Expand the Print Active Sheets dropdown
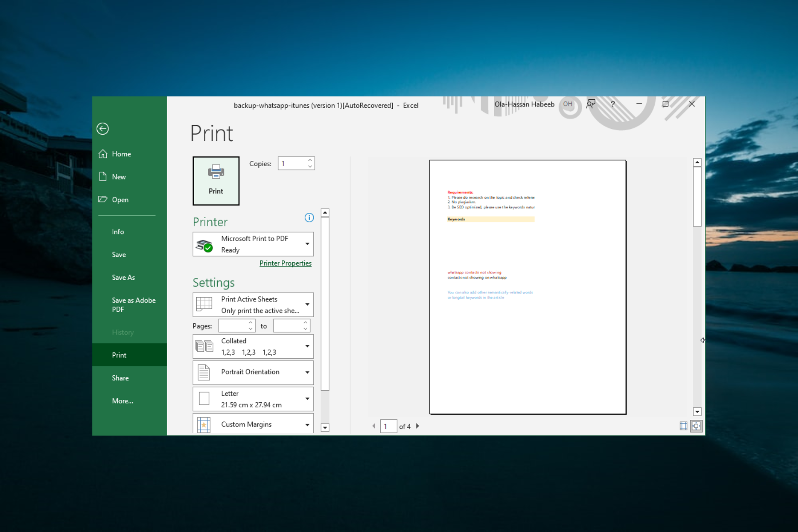The image size is (798, 532). coord(308,304)
